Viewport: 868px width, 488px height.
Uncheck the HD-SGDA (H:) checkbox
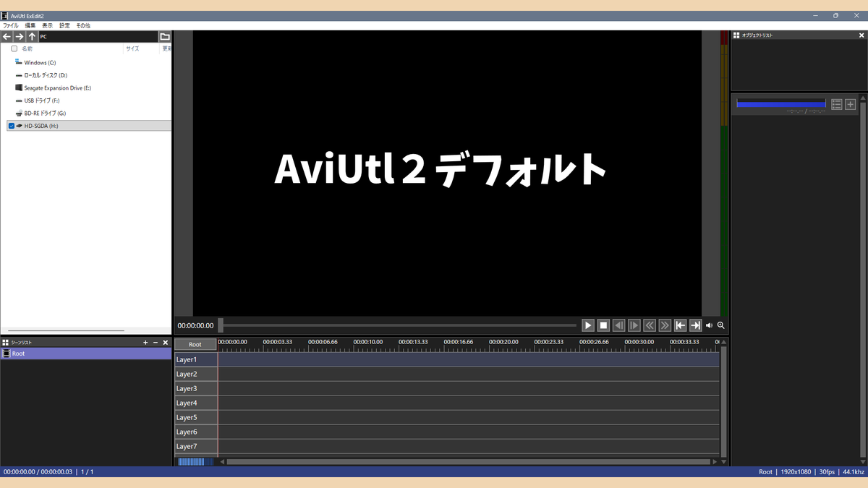point(12,126)
